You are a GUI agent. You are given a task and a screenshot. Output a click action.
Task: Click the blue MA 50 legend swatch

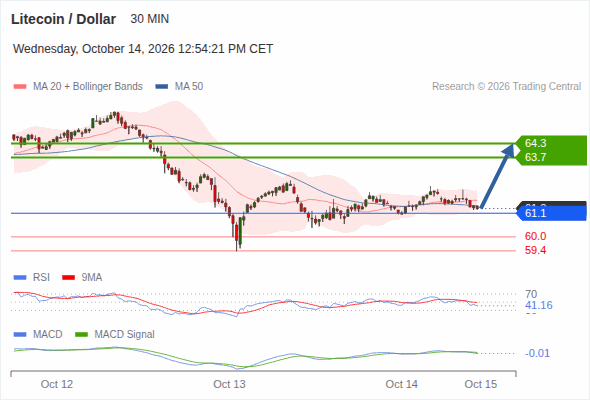pyautogui.click(x=162, y=87)
